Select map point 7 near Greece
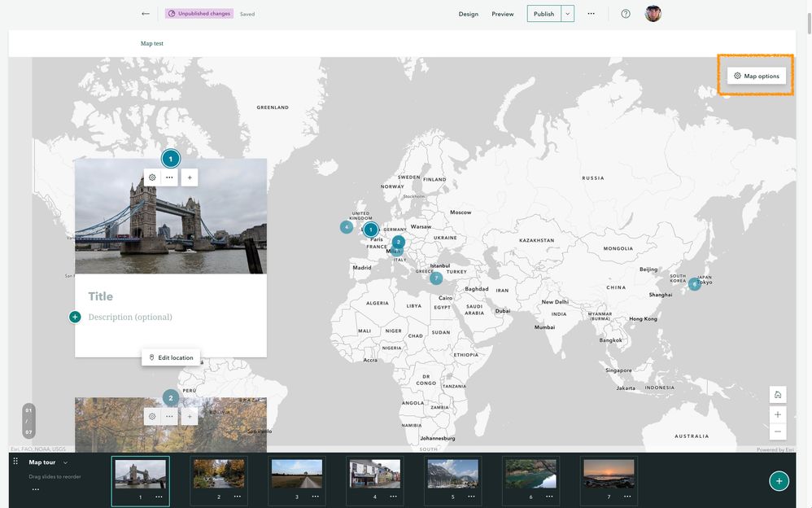 [x=437, y=278]
